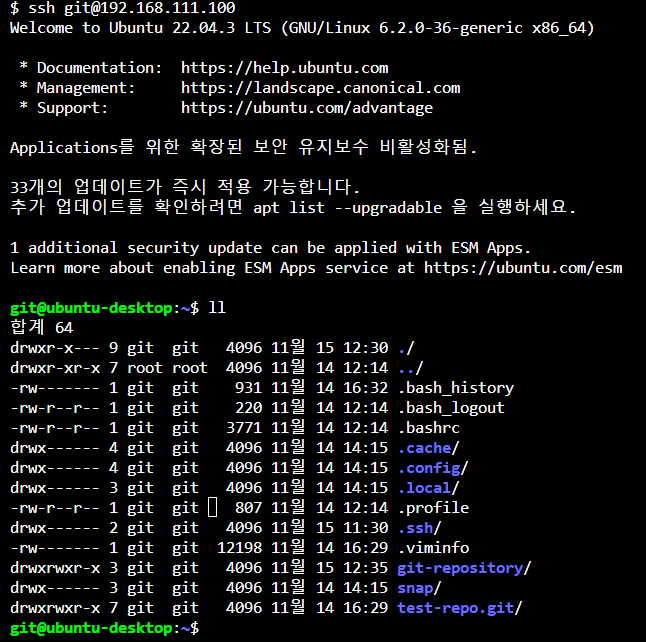The image size is (646, 642).
Task: Click the .cache/ directory name
Action: [x=428, y=448]
